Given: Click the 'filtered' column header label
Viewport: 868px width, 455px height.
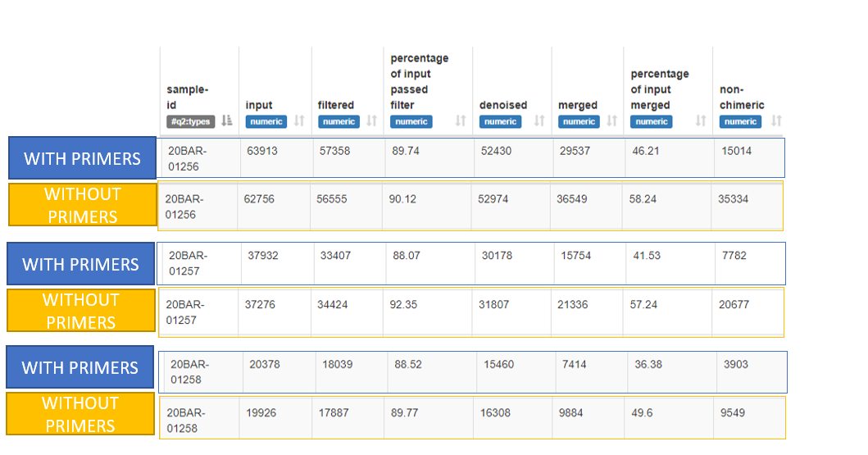Looking at the screenshot, I should pos(336,105).
